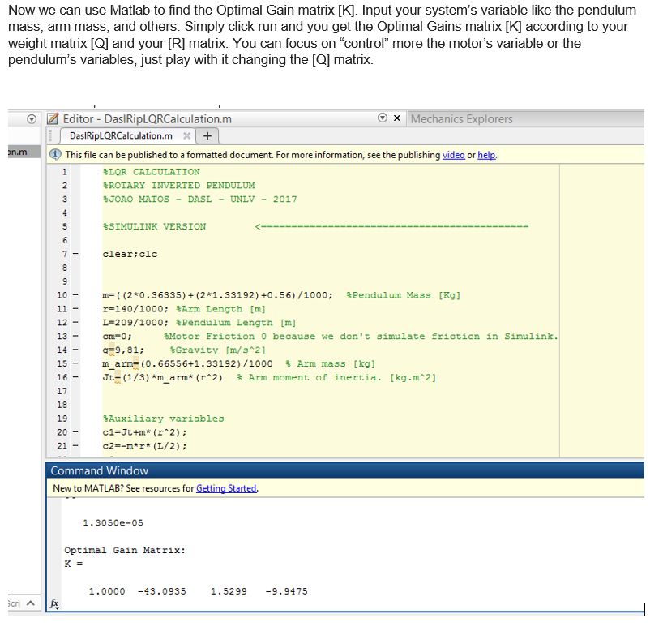The image size is (663, 644).
Task: Click the '%JOAO MATOS - DASL - UNLV - 2017' comment
Action: (200, 199)
